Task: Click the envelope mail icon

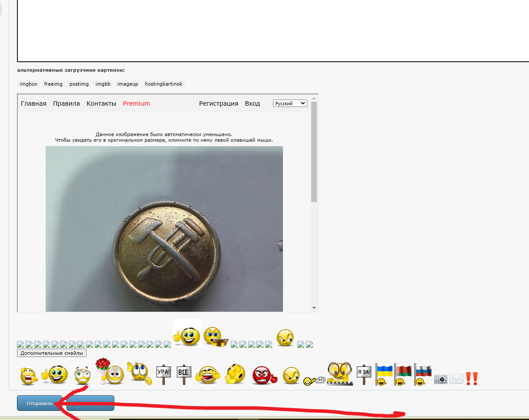Action: pos(456,379)
